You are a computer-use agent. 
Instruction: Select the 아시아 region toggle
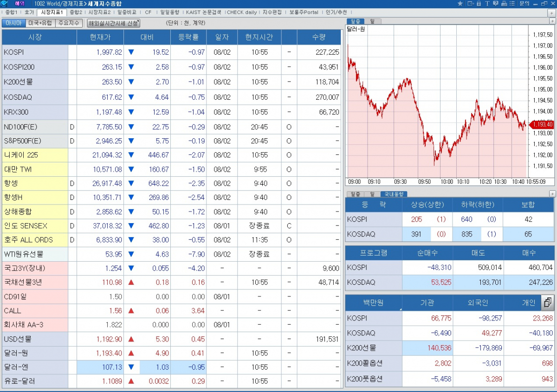(13, 23)
